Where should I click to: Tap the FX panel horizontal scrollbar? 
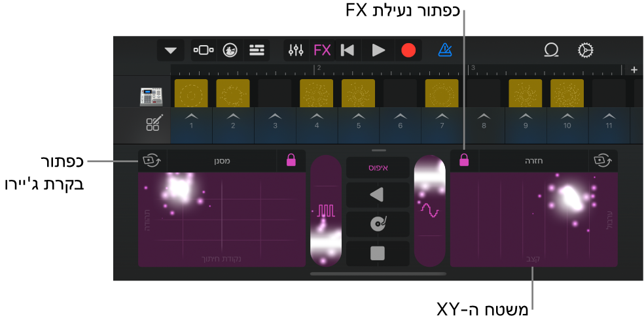coord(378,273)
